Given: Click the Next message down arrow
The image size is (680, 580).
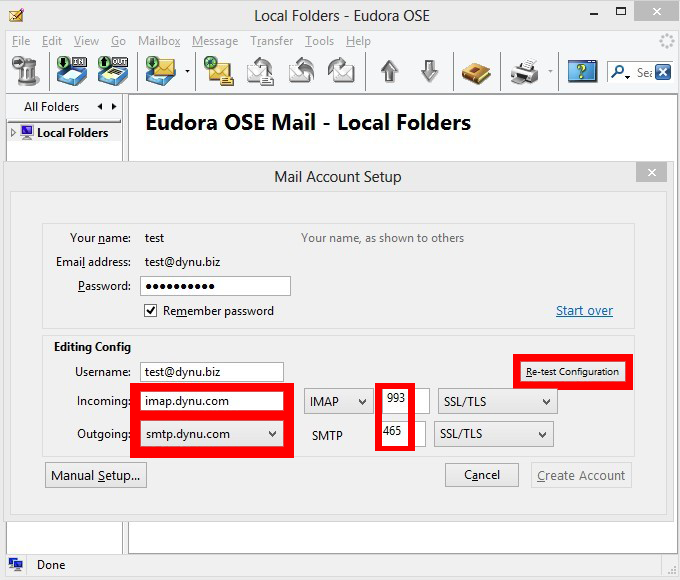Looking at the screenshot, I should click(x=429, y=71).
